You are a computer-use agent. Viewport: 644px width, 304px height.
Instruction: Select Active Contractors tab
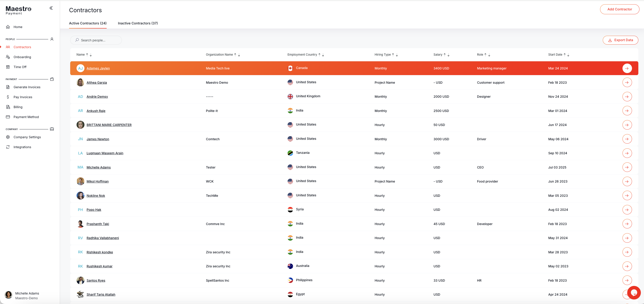point(88,23)
